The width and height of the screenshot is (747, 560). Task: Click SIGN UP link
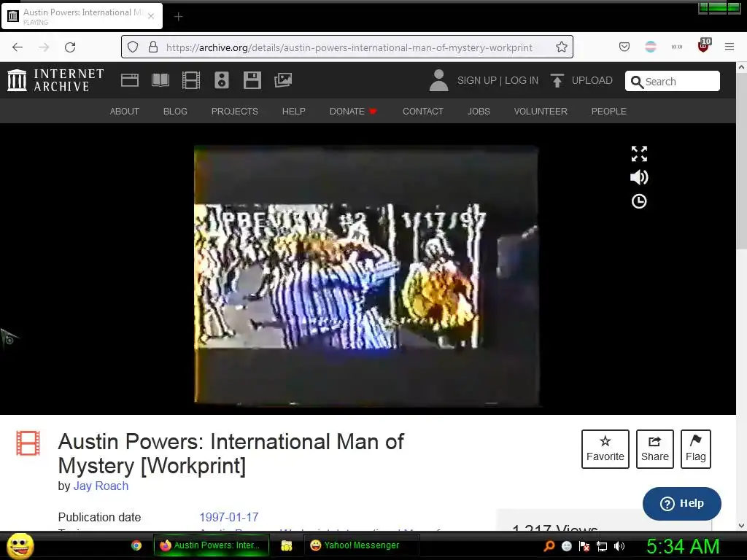click(476, 80)
